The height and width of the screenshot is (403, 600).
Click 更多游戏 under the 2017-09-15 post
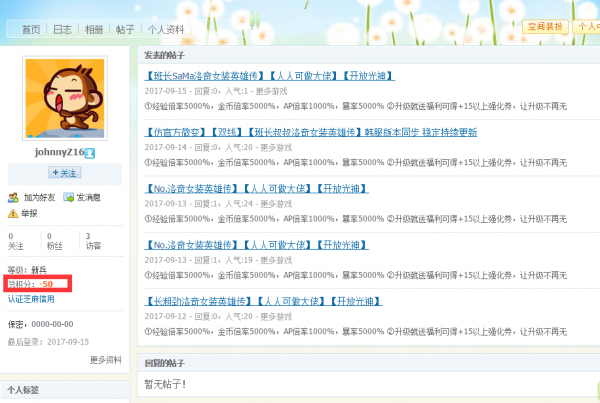271,91
